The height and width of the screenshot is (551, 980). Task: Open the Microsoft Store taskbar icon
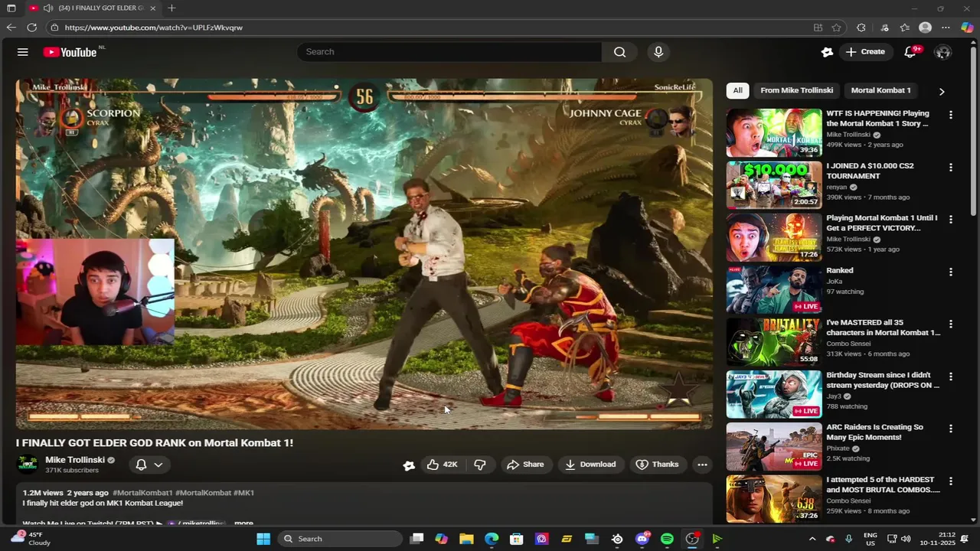coord(516,539)
